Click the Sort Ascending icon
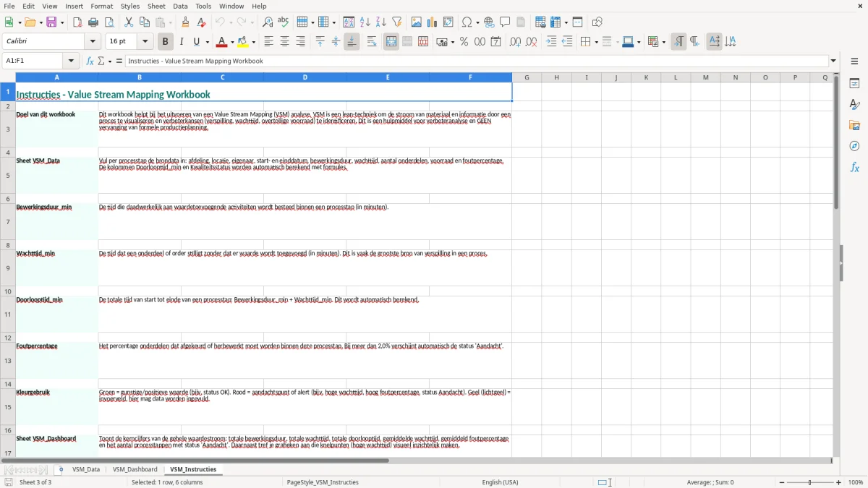The image size is (868, 488). pyautogui.click(x=365, y=22)
